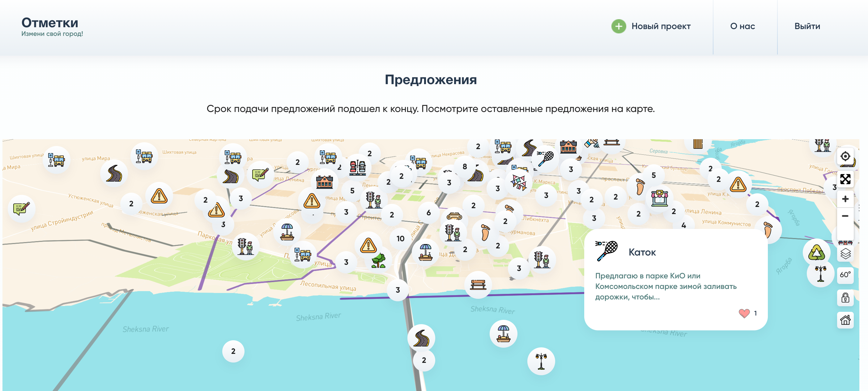Locate my position with the geolocation button
This screenshot has height=391, width=868.
(845, 157)
